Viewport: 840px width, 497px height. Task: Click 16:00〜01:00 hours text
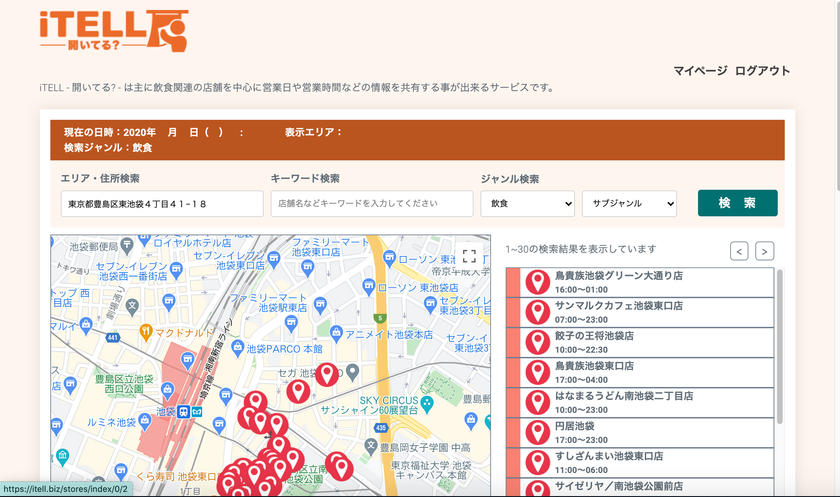(581, 290)
